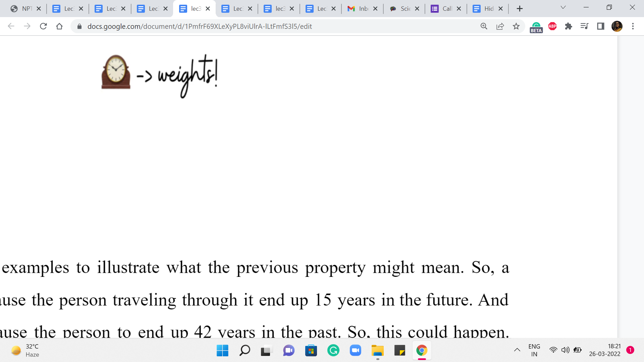
Task: Share this page icon
Action: (500, 26)
